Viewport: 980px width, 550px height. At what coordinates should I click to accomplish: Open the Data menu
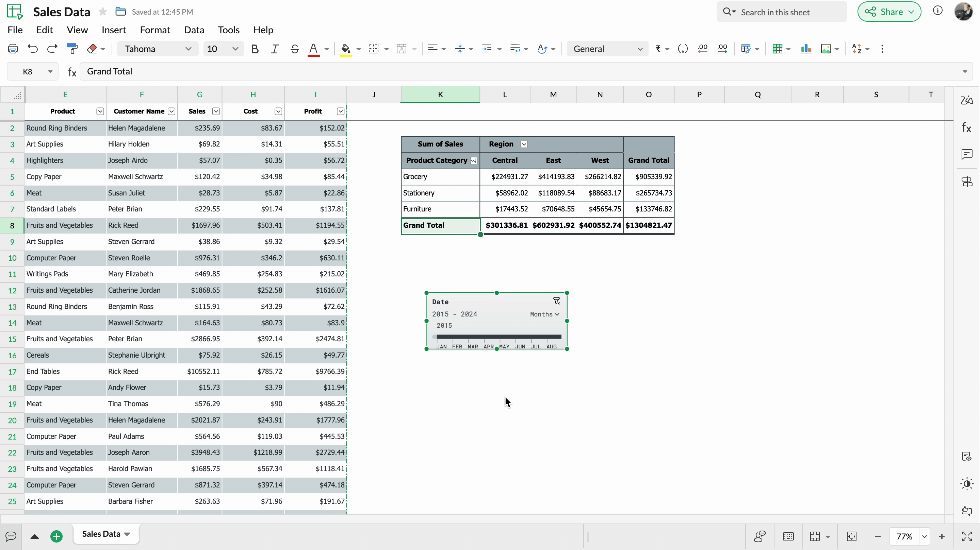pos(194,30)
